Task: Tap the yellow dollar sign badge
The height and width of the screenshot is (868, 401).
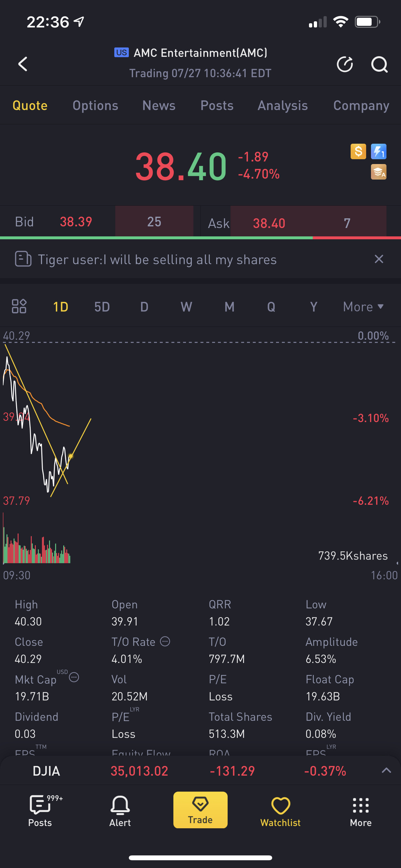Action: point(358,152)
